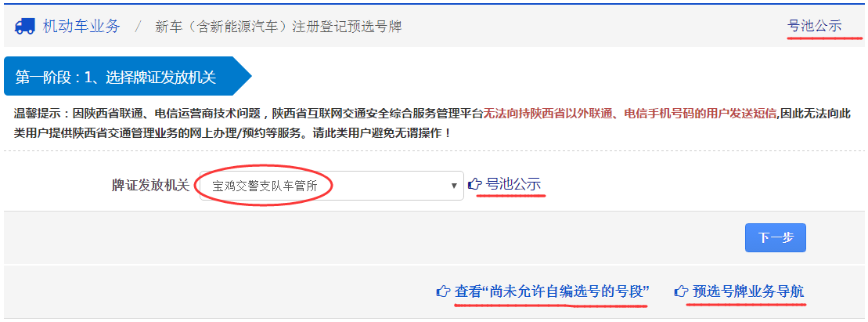Select the 宝鸡交警支队车管所 combo box text
The image size is (868, 322).
[265, 186]
